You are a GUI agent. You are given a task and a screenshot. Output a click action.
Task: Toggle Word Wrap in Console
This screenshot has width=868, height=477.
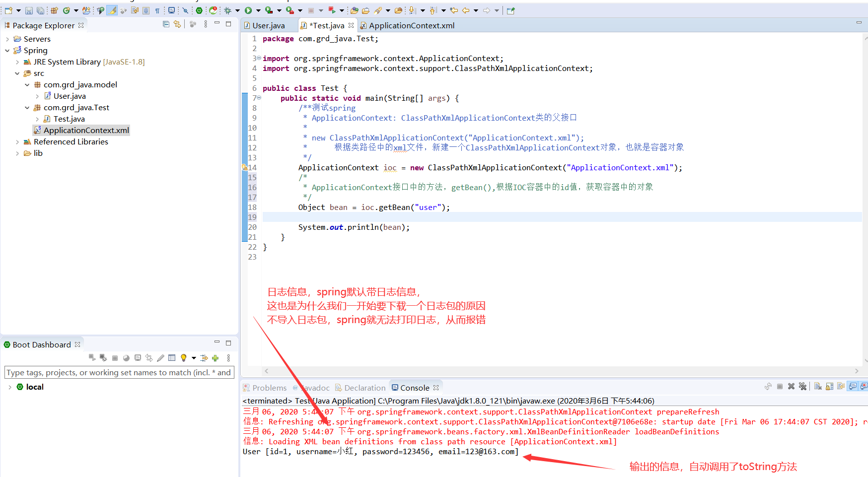tap(841, 386)
